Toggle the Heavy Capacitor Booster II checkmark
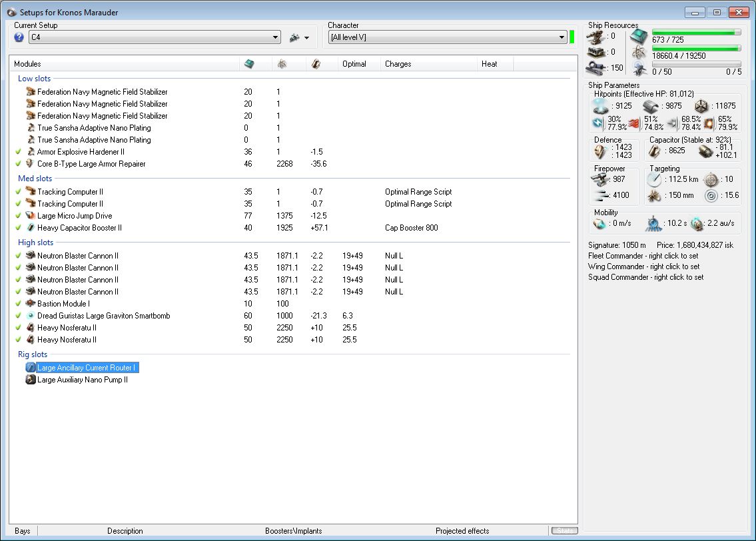Screen dimensions: 756x541 19,228
